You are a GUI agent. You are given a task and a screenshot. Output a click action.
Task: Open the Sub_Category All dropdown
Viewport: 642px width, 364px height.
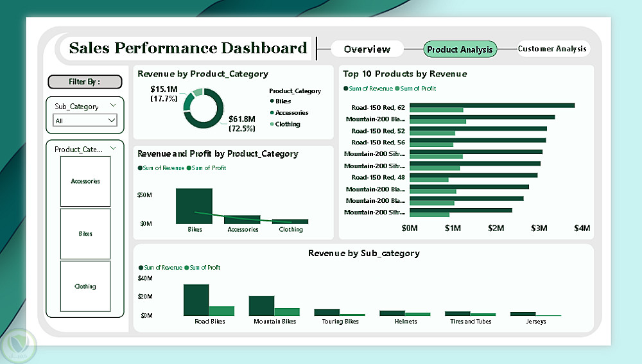[x=85, y=121]
